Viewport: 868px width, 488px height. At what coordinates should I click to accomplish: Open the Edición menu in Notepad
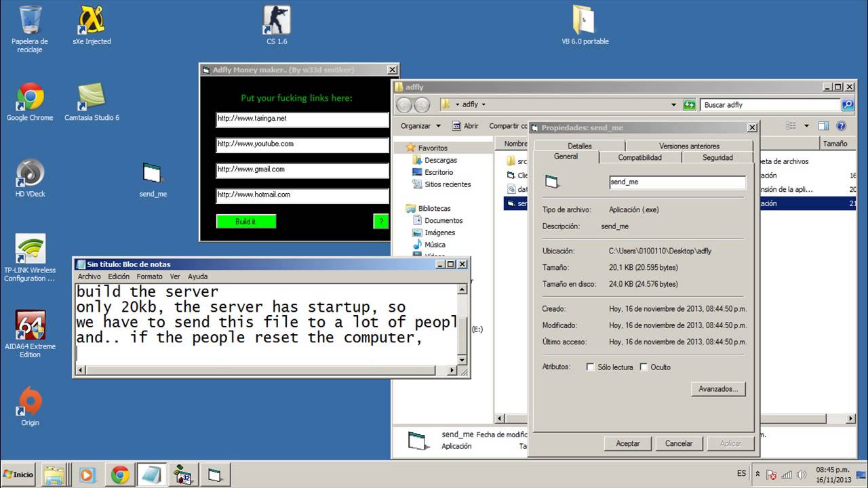tap(119, 277)
